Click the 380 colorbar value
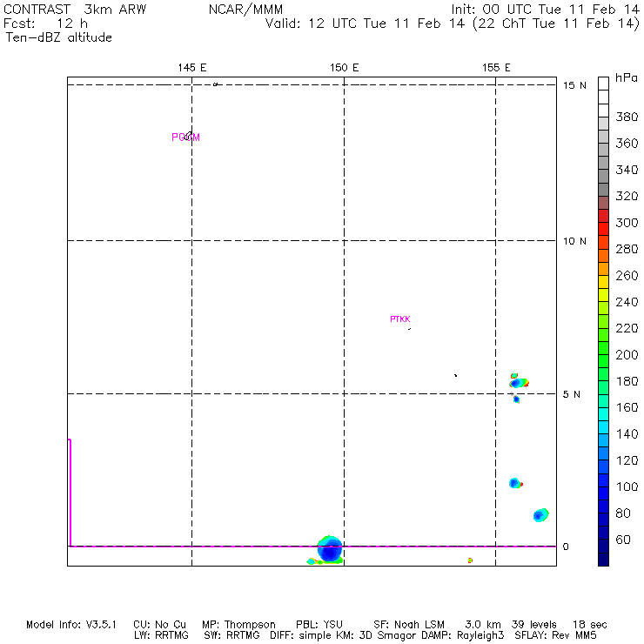 pyautogui.click(x=627, y=117)
